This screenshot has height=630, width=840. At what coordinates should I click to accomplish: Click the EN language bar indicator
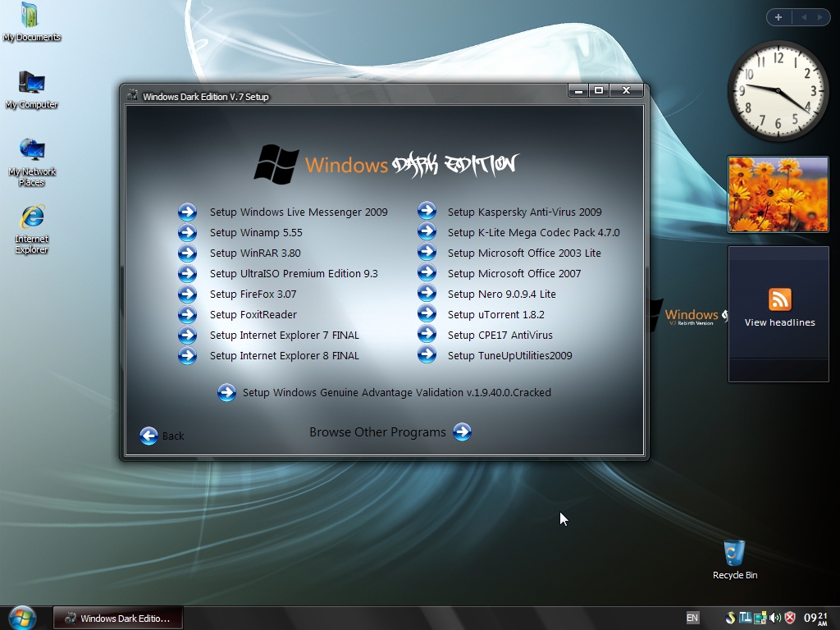pos(692,618)
